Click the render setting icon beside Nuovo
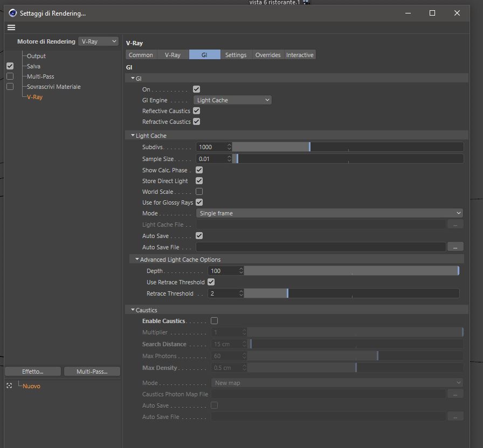Viewport: 483px width, 448px height. 9,386
